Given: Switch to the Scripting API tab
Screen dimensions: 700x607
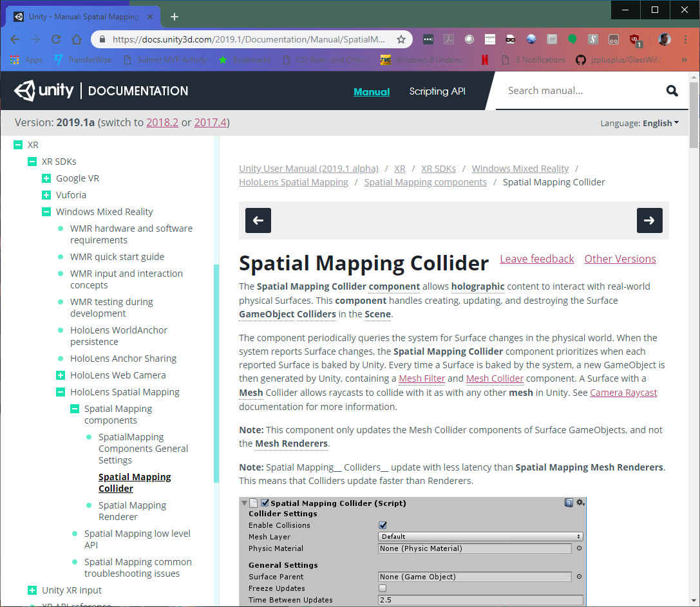Looking at the screenshot, I should coord(437,91).
